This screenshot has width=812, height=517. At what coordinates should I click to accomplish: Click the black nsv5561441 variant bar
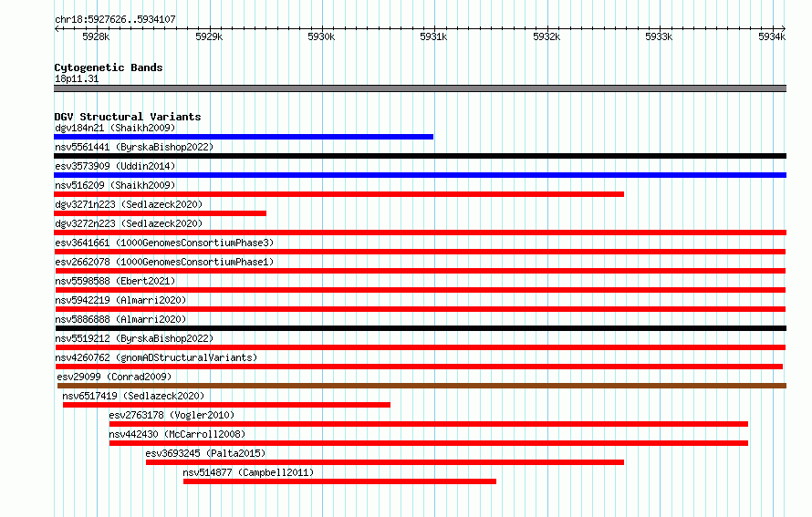click(420, 156)
